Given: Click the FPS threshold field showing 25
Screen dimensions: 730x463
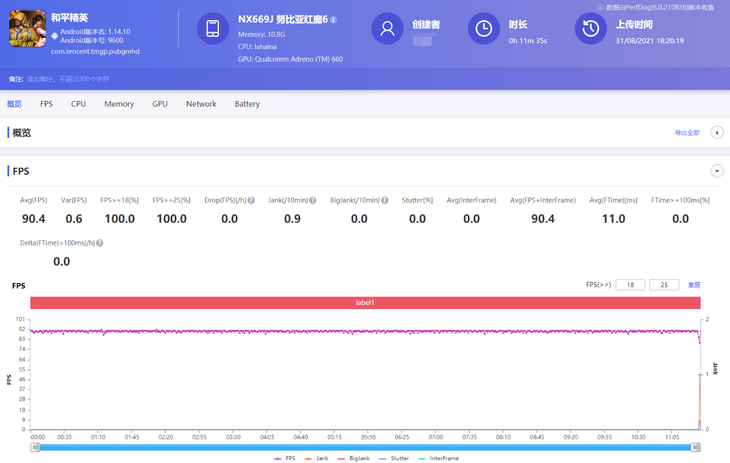Looking at the screenshot, I should (664, 285).
